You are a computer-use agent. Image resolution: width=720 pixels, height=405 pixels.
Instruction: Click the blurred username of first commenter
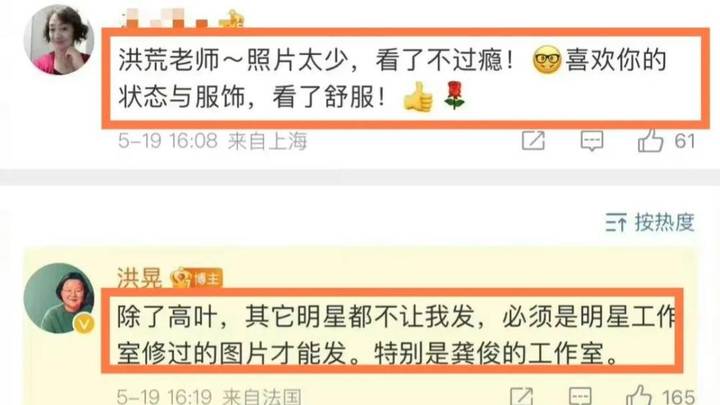(164, 18)
